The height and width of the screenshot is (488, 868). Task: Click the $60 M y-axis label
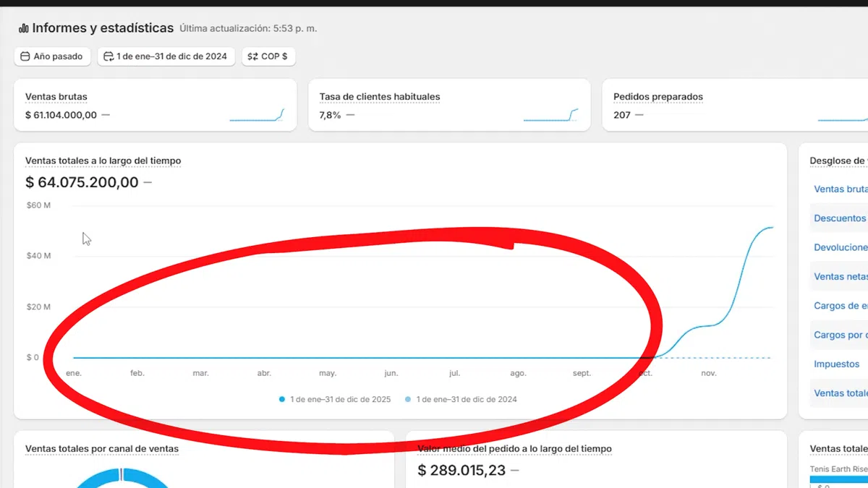coord(38,205)
